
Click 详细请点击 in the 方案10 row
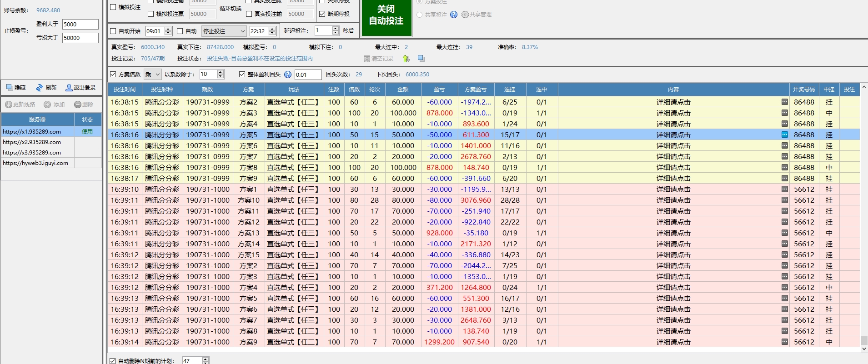click(673, 200)
